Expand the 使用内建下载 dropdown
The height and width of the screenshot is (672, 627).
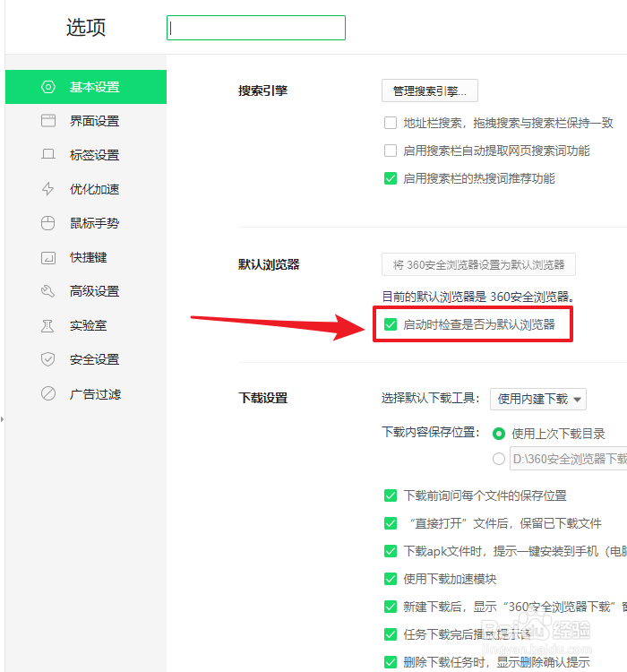point(538,399)
